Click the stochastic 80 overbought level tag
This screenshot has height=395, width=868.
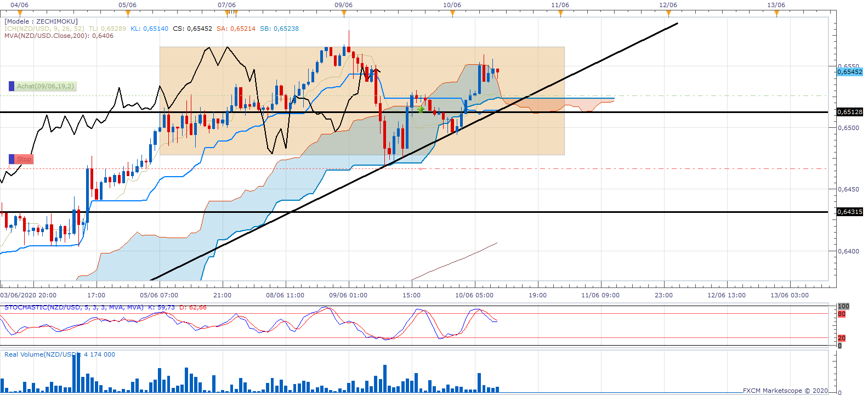click(x=842, y=314)
